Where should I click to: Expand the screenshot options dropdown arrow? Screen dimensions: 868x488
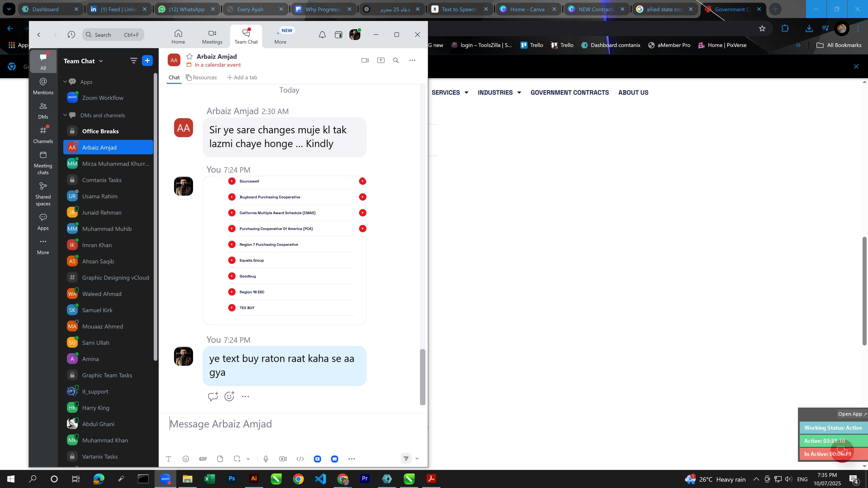tap(248, 459)
